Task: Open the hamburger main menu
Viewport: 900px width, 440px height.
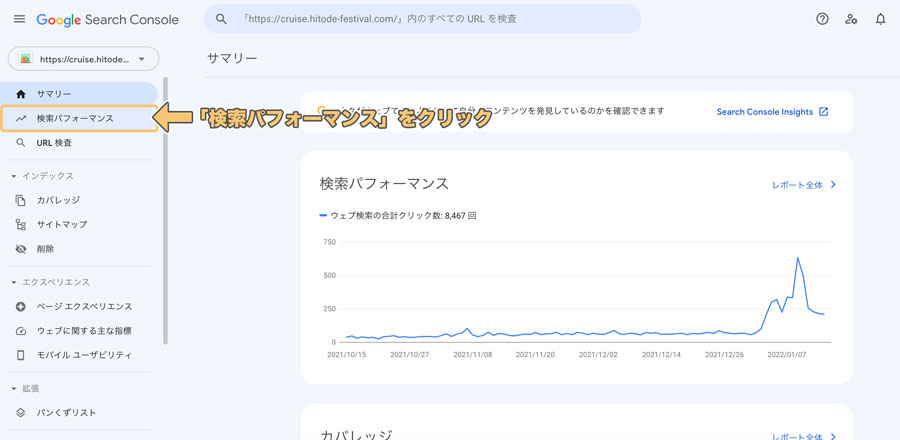Action: tap(20, 19)
